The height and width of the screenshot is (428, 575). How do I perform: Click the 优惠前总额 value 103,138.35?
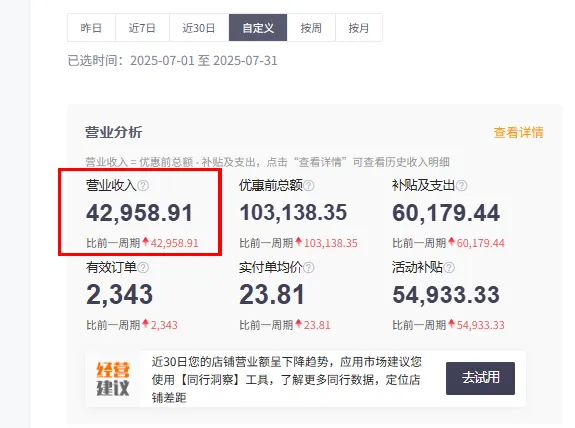[293, 213]
